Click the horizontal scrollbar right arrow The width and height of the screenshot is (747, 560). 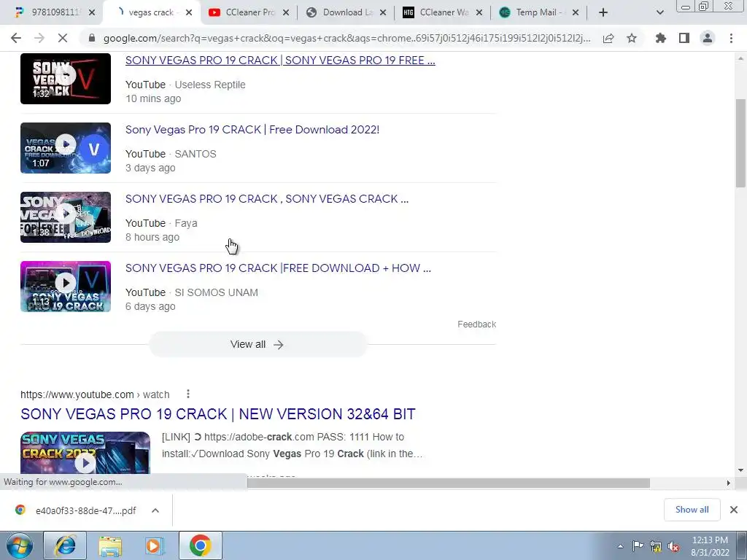pos(729,483)
